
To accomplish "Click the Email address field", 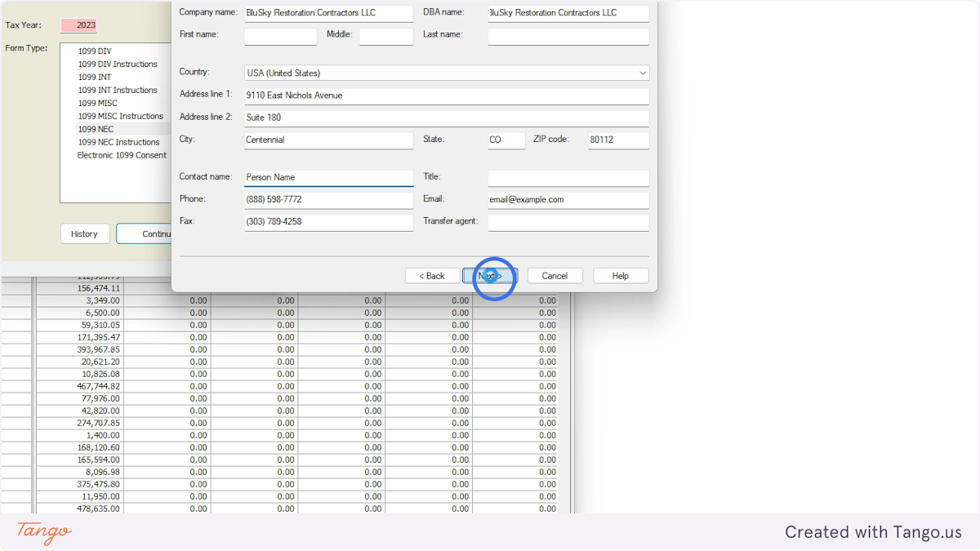I will click(568, 199).
